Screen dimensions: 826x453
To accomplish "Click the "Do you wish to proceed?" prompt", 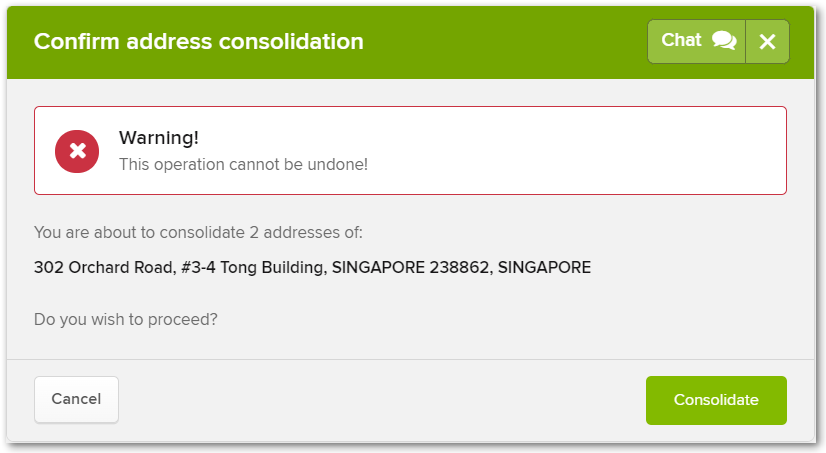I will click(126, 320).
